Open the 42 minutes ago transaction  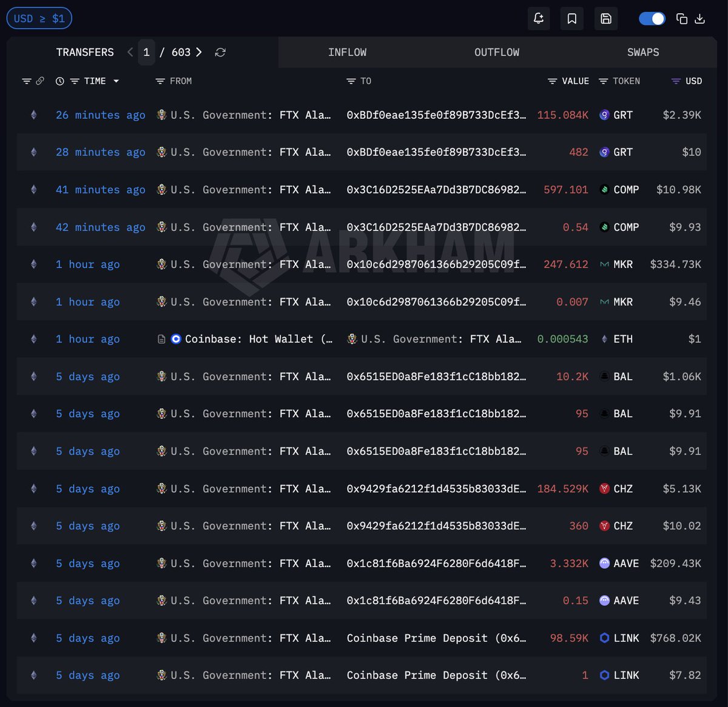101,227
